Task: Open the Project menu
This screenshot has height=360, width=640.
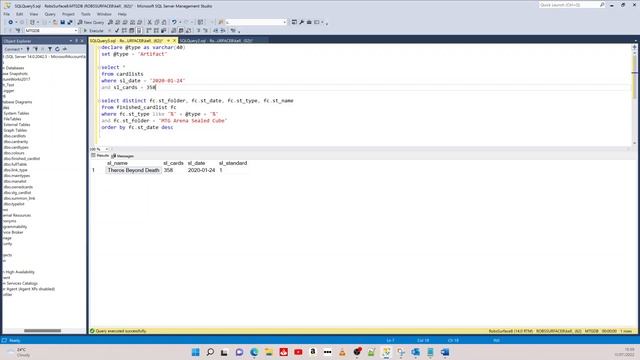Action: click(68, 14)
